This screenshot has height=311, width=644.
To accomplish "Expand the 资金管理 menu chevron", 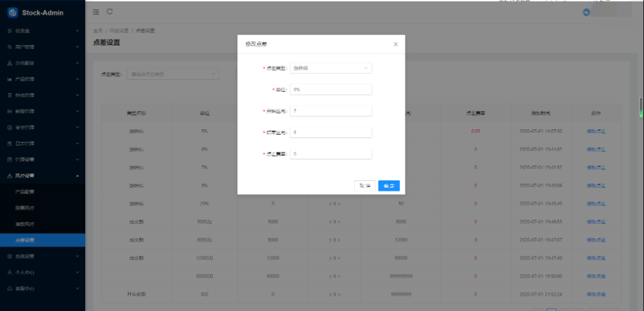I will (x=77, y=127).
